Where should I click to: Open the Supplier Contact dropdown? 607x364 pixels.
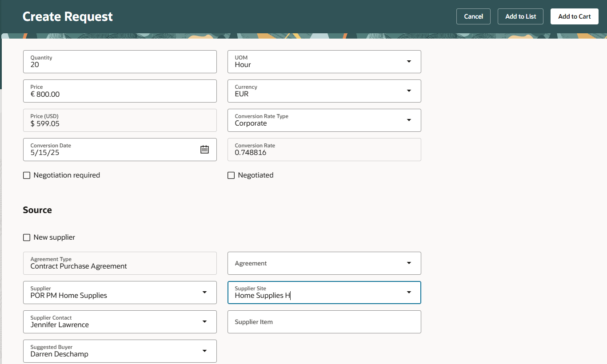click(204, 322)
